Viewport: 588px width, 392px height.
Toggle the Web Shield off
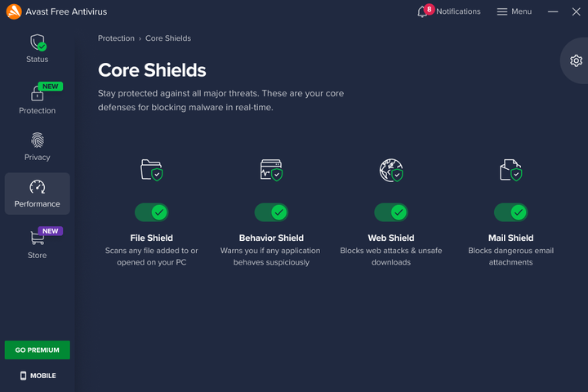click(391, 212)
